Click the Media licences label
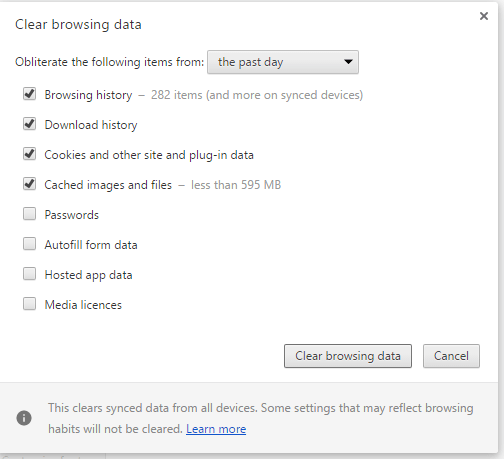 [x=83, y=305]
